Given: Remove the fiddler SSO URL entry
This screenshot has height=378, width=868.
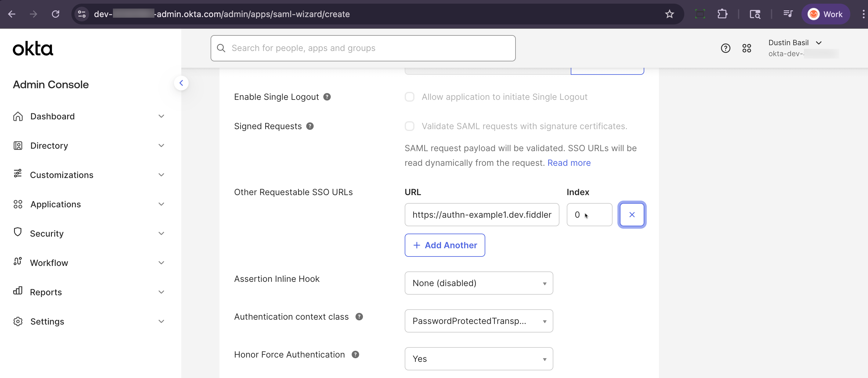Looking at the screenshot, I should 632,215.
